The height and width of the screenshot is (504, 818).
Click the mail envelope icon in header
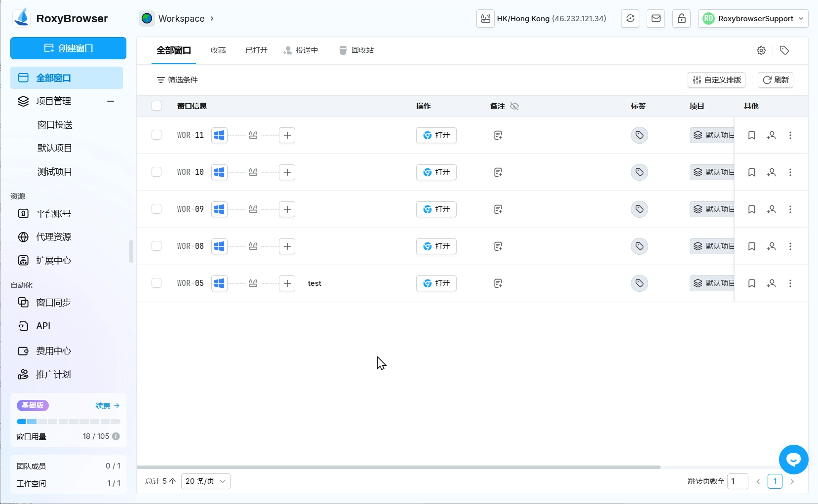tap(656, 19)
